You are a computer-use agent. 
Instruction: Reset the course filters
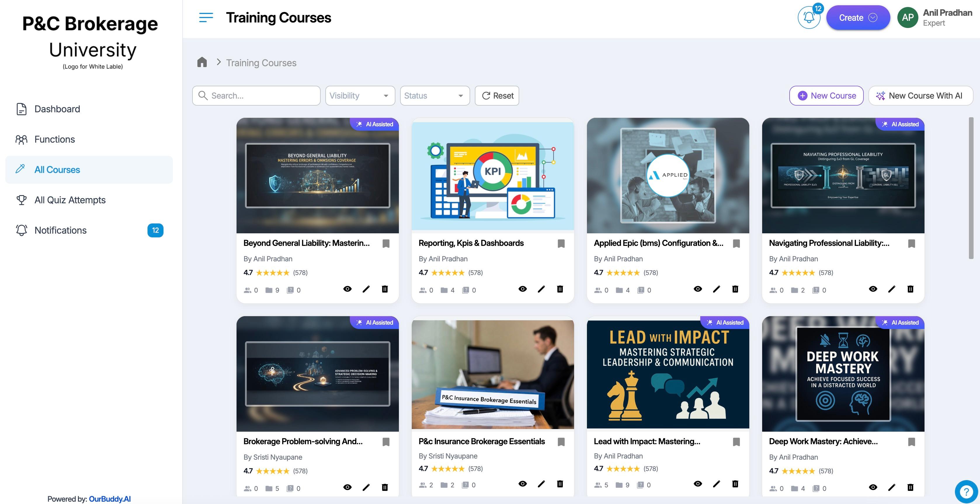496,95
